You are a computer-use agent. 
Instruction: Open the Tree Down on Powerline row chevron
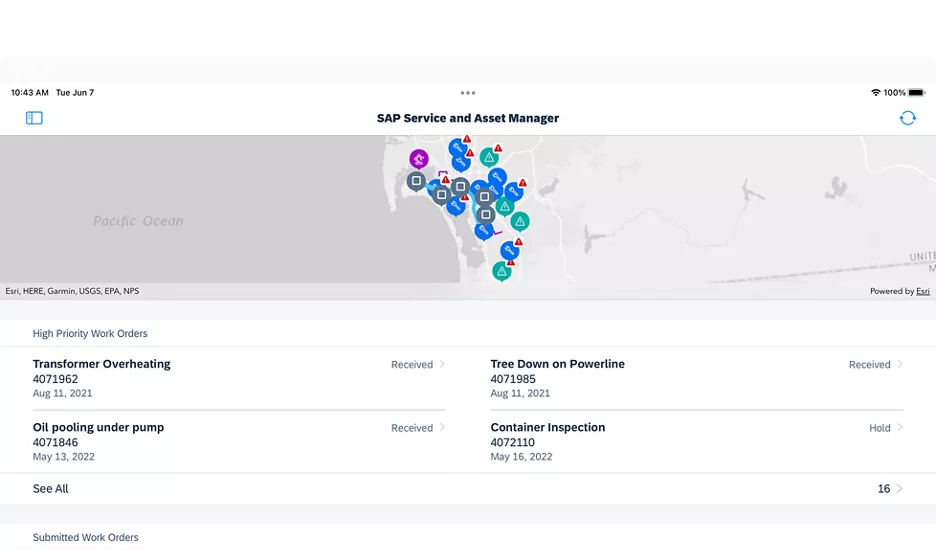pyautogui.click(x=900, y=364)
